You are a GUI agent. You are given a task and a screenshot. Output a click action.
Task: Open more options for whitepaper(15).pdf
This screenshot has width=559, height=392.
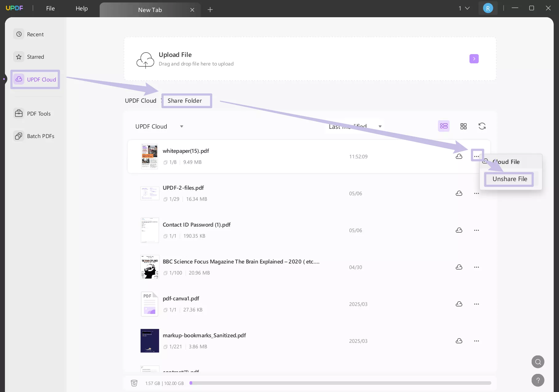[477, 156]
